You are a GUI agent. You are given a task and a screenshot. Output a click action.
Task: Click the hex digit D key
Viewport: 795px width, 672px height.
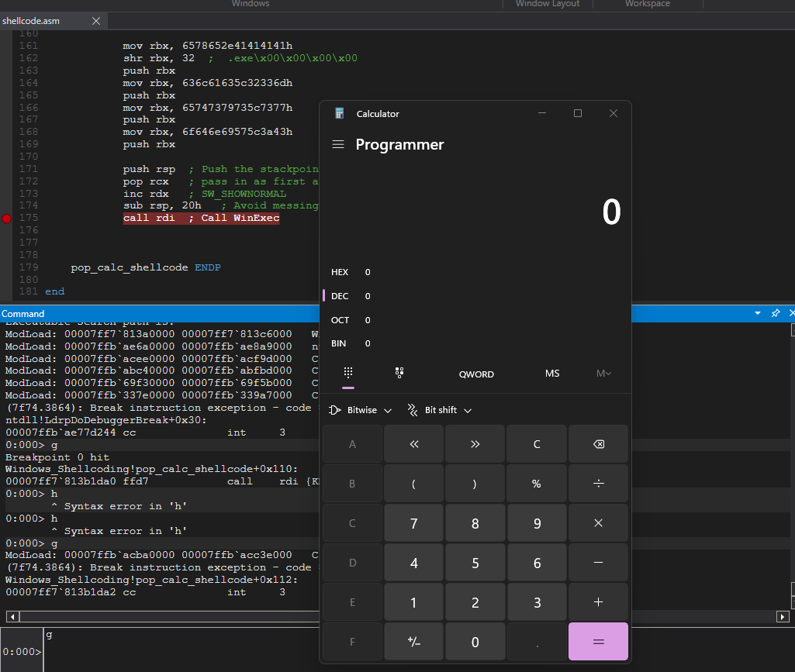(352, 563)
